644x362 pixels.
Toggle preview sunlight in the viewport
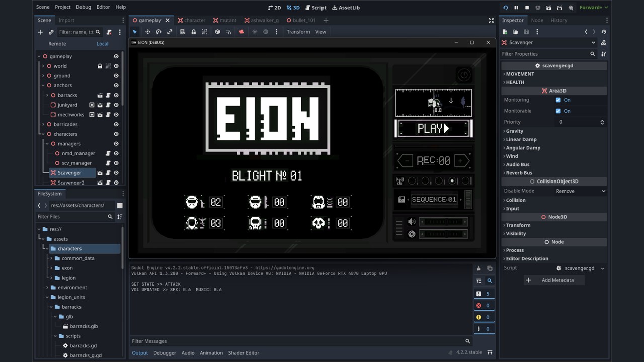click(x=255, y=31)
